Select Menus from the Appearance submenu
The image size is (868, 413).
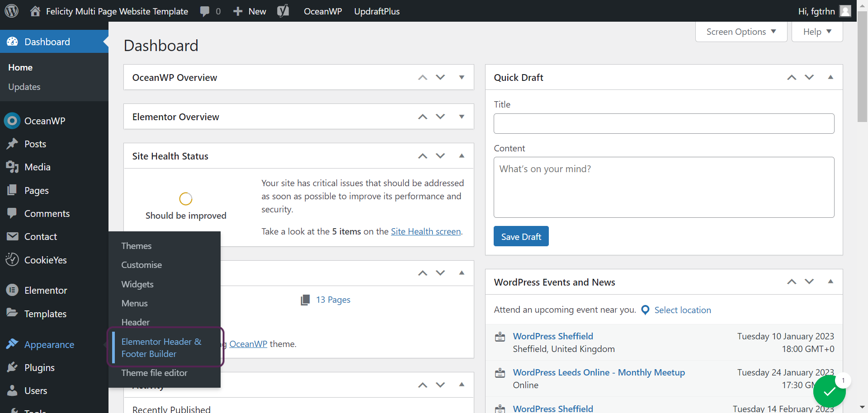click(x=135, y=303)
